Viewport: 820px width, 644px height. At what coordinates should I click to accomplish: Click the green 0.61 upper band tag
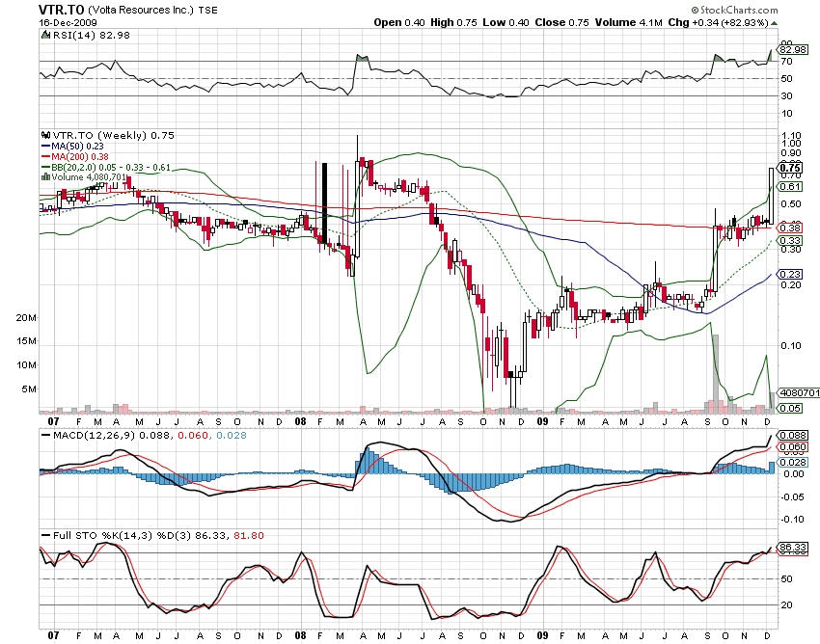(x=790, y=187)
